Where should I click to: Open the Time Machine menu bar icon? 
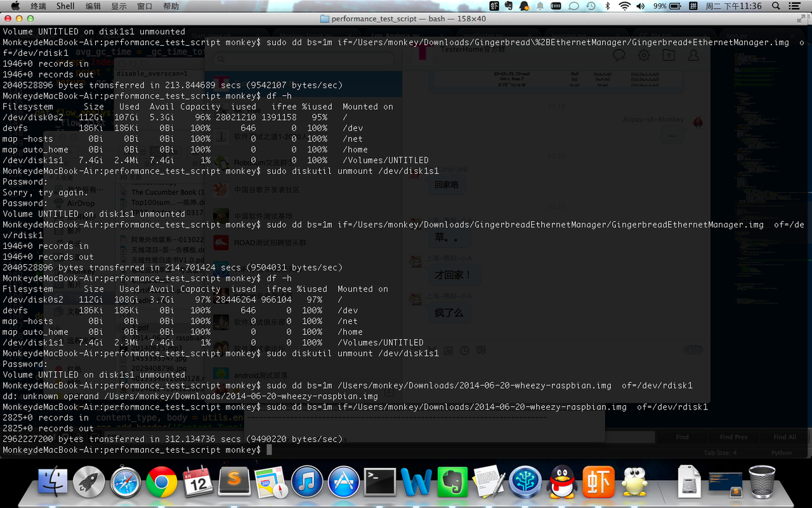click(591, 6)
